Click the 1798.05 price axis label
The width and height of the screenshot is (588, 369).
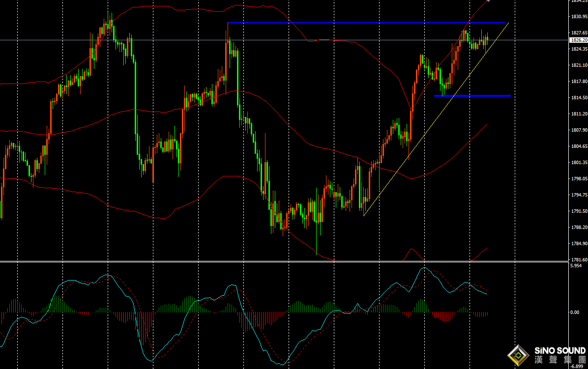[x=579, y=179]
